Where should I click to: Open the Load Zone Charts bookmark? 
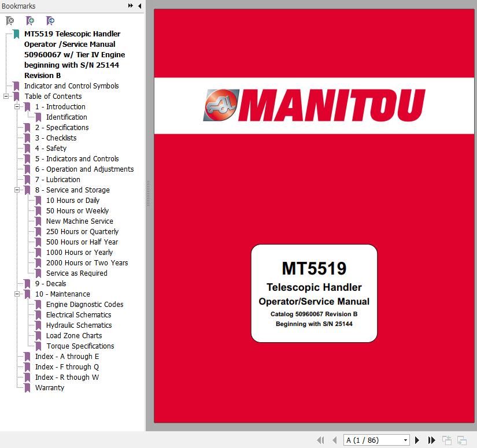(74, 335)
